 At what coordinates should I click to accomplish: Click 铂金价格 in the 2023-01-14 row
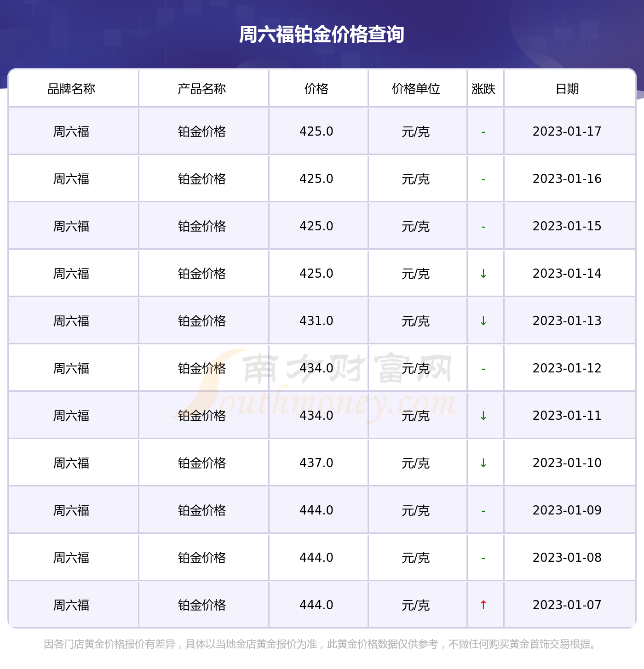(202, 274)
